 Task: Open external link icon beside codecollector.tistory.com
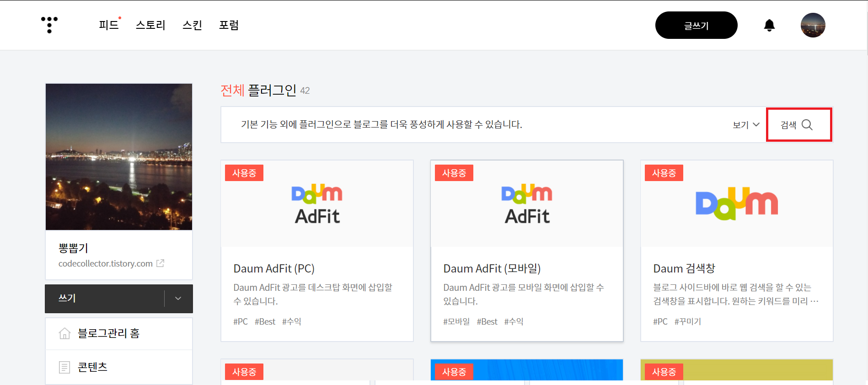pos(160,263)
